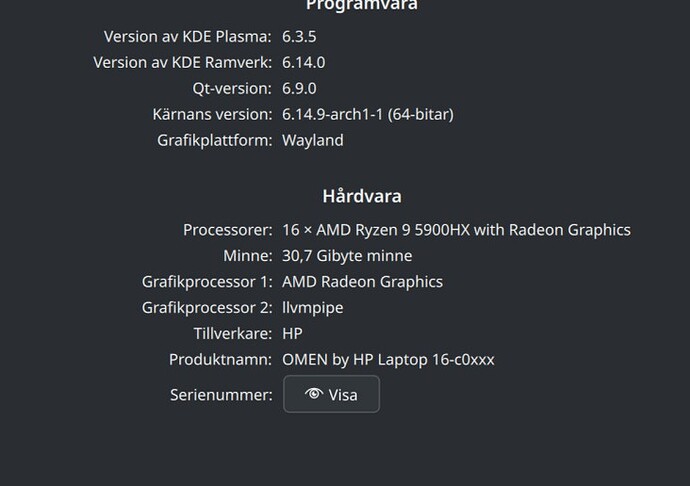This screenshot has height=486, width=690.
Task: Click the llvmpipe graphics processor value
Action: point(313,308)
